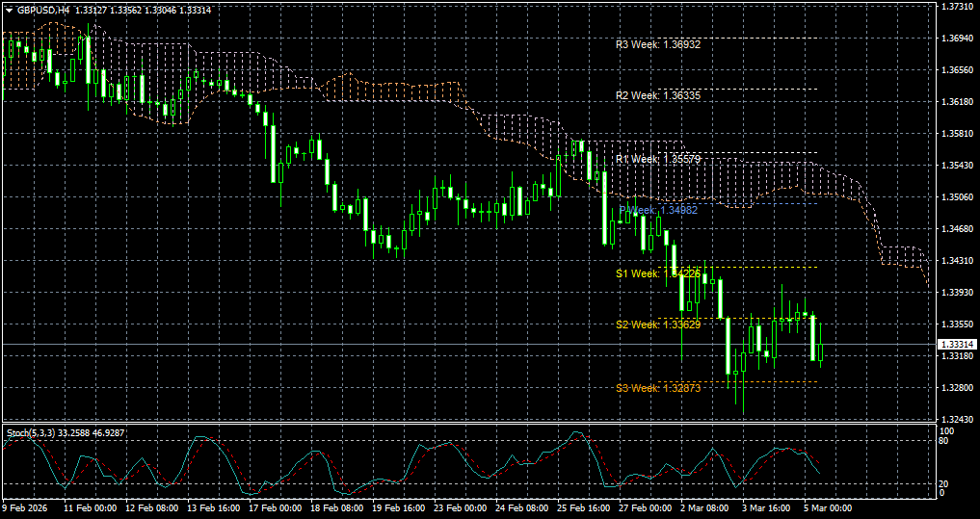Click the 23 Feb 00:00 time label

(461, 509)
